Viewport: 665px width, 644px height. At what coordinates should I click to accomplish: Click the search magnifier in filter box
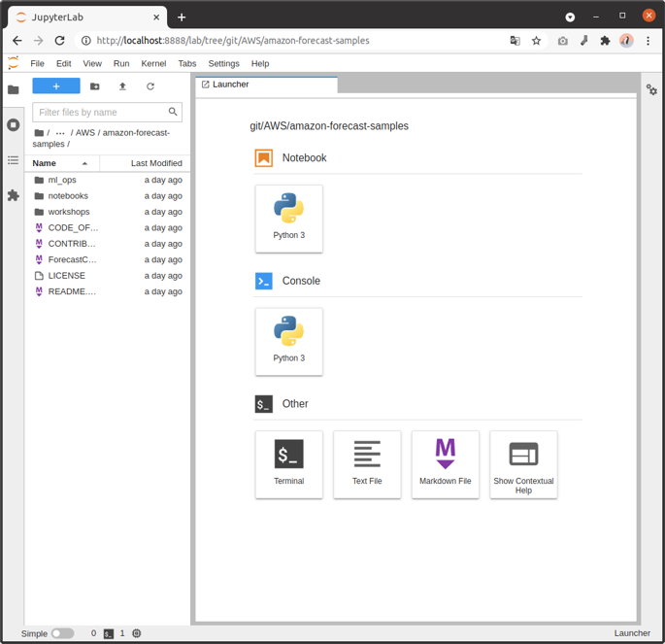coord(173,112)
